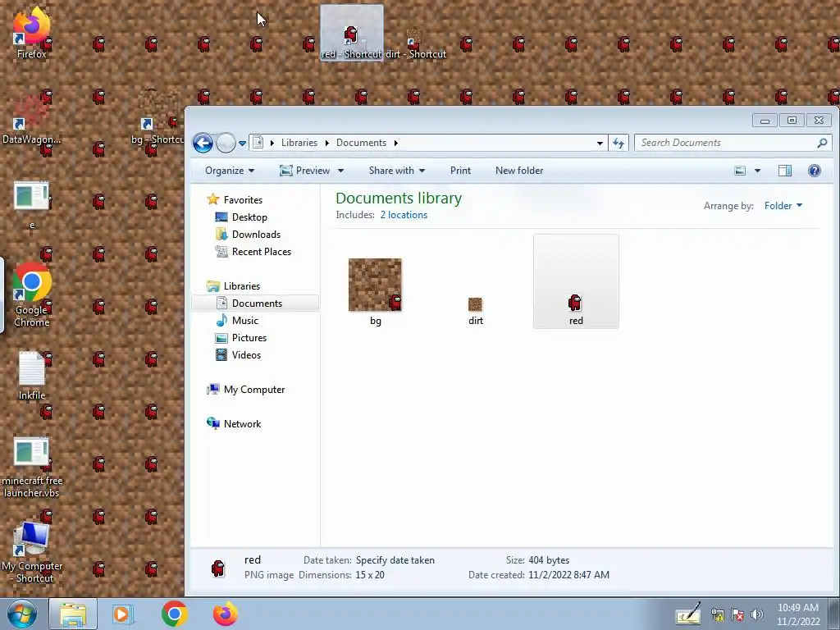The width and height of the screenshot is (840, 630).
Task: Click the search magnifier icon
Action: 822,143
